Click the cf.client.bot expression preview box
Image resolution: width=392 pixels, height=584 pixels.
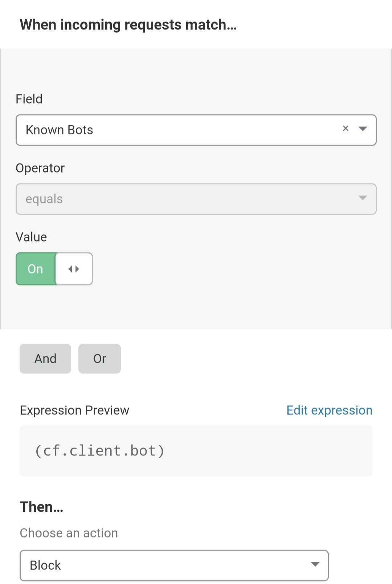(x=196, y=451)
